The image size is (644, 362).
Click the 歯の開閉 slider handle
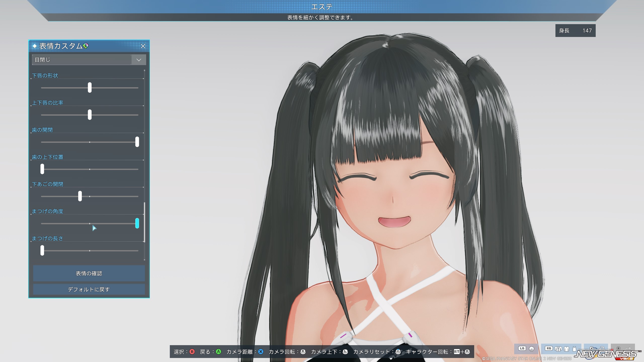[137, 142]
